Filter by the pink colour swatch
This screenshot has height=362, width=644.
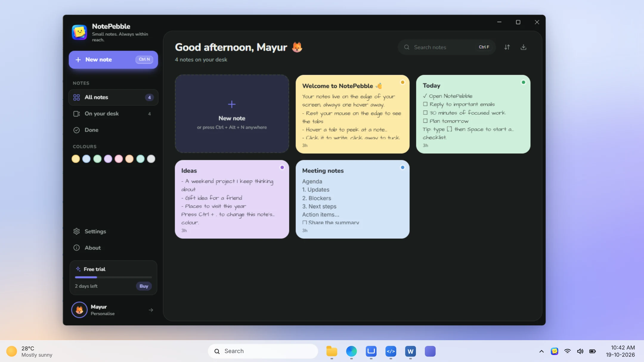click(119, 159)
